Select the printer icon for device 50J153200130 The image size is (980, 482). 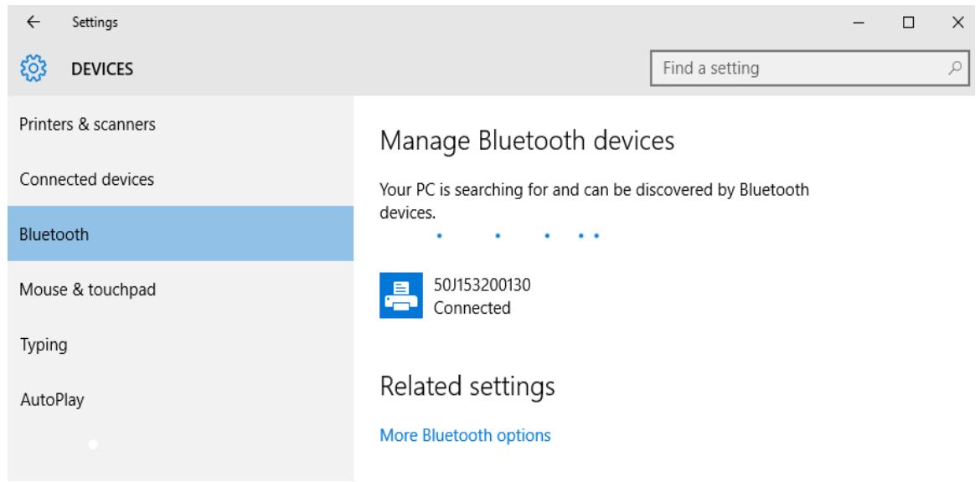[401, 295]
